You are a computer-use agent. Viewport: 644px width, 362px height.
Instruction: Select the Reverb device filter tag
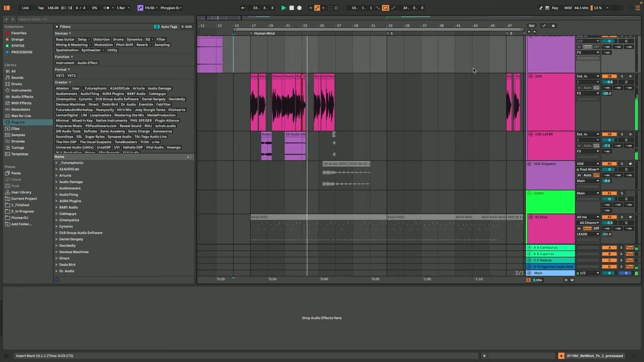pos(142,45)
